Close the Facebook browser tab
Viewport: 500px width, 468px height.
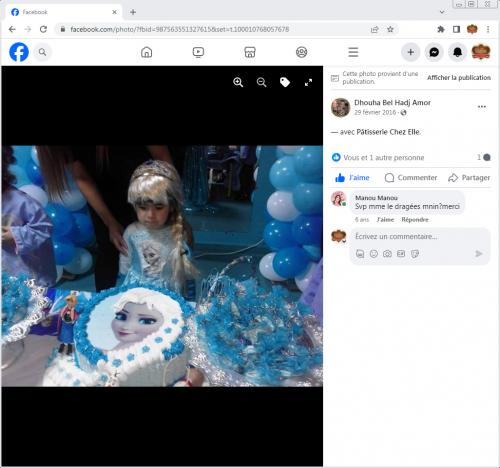coord(114,12)
